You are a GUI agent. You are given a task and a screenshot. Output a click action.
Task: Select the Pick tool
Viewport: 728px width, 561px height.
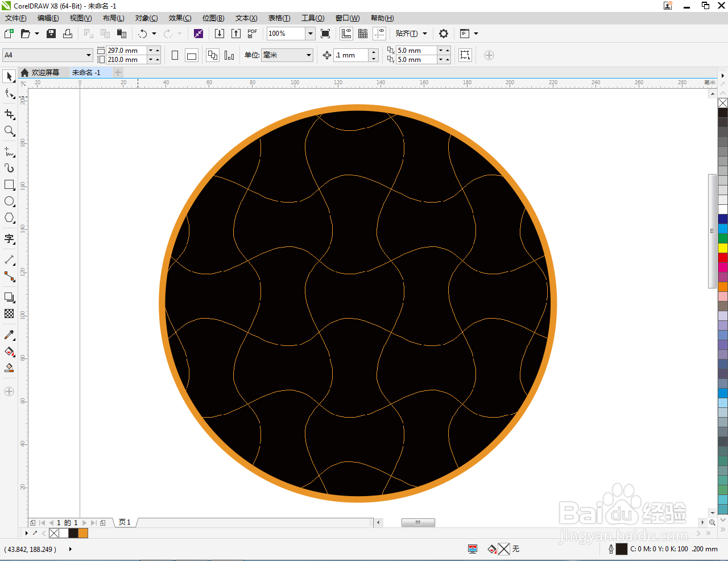pos(9,76)
